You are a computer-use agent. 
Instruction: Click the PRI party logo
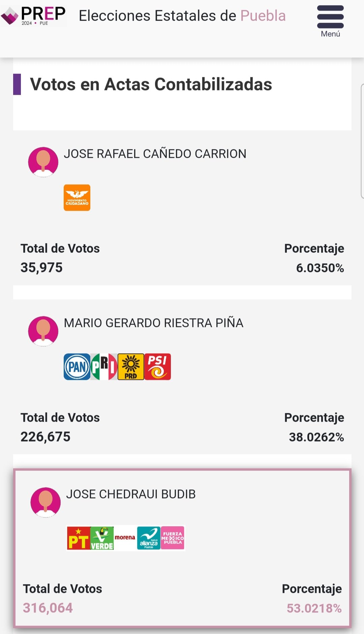(x=104, y=367)
